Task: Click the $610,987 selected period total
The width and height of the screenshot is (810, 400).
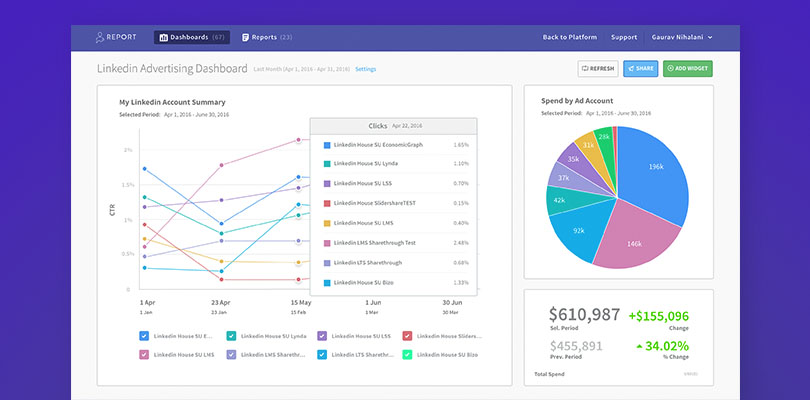Action: (584, 314)
